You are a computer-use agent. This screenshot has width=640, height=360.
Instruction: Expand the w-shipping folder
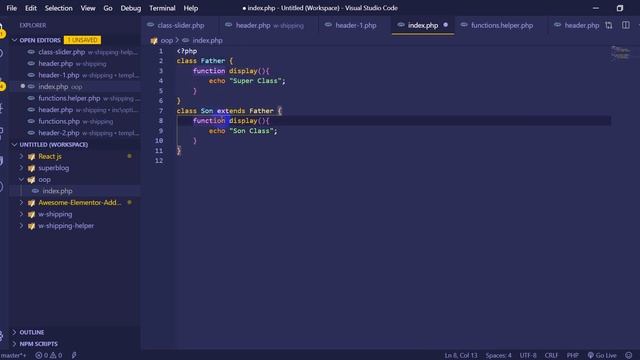point(21,214)
